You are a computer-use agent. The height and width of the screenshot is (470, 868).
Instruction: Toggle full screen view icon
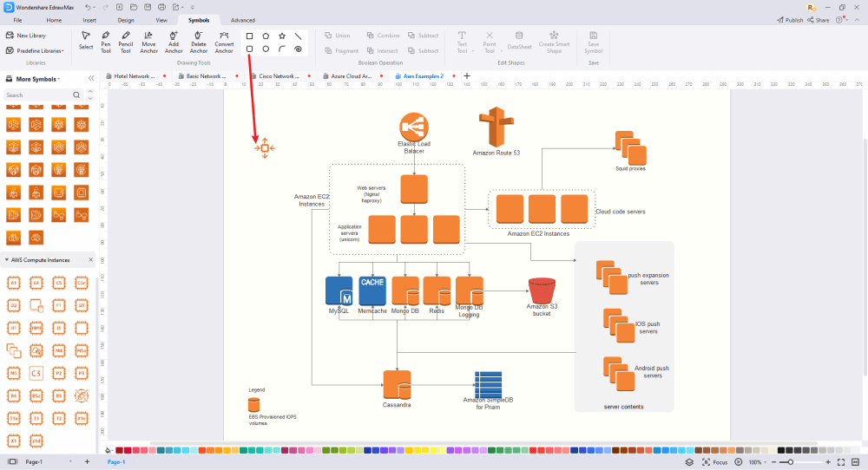pos(841,461)
